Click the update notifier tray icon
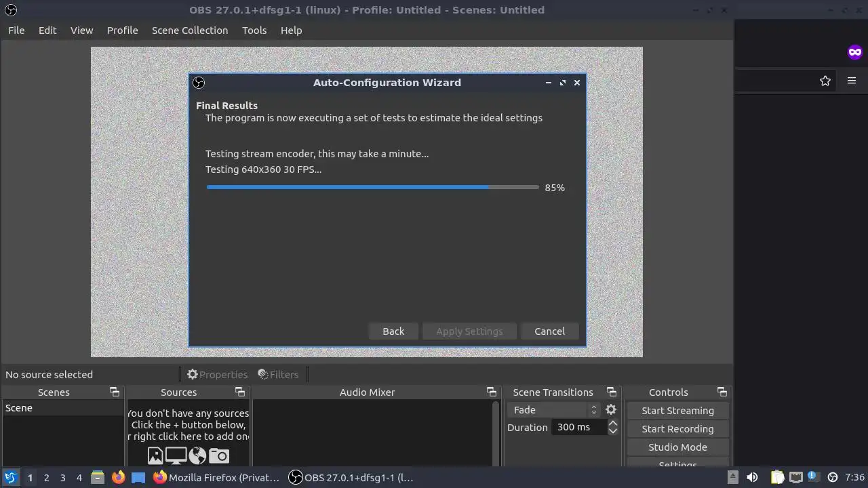This screenshot has height=488, width=868. pyautogui.click(x=813, y=477)
